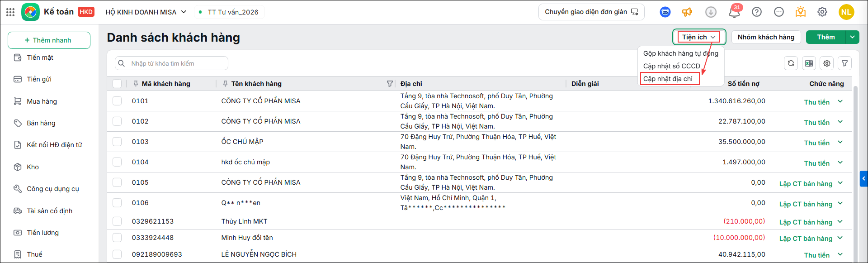Tick checkbox for customer 0101
Screen dimensions: 868x263
tap(117, 101)
